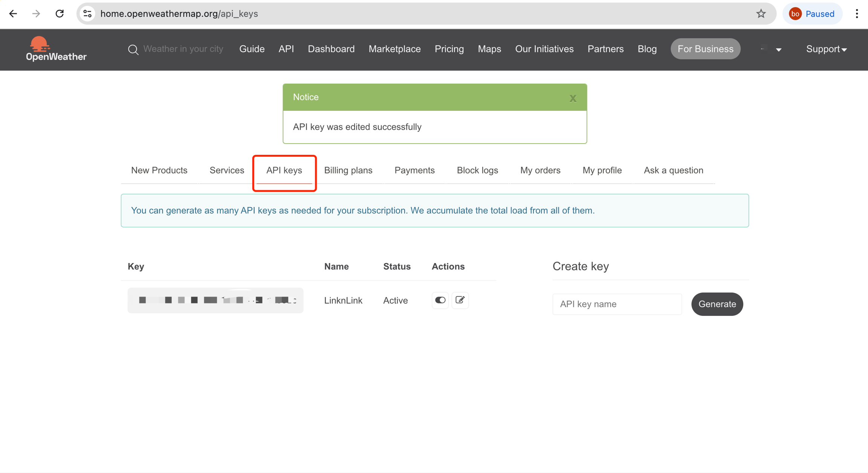
Task: Open site information icon in address bar
Action: [87, 14]
